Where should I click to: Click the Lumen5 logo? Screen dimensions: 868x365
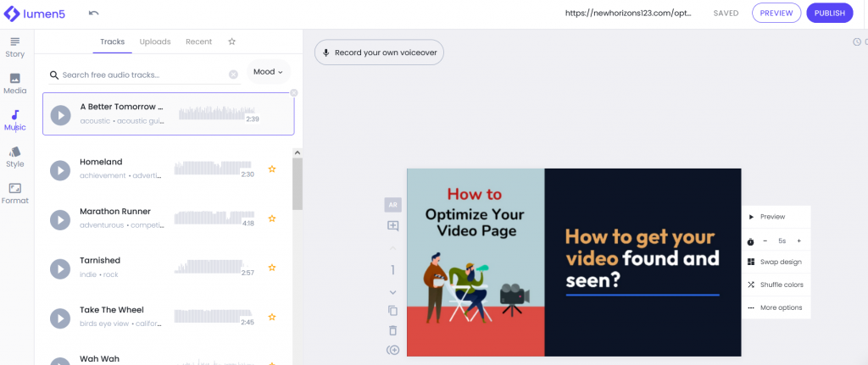point(34,14)
